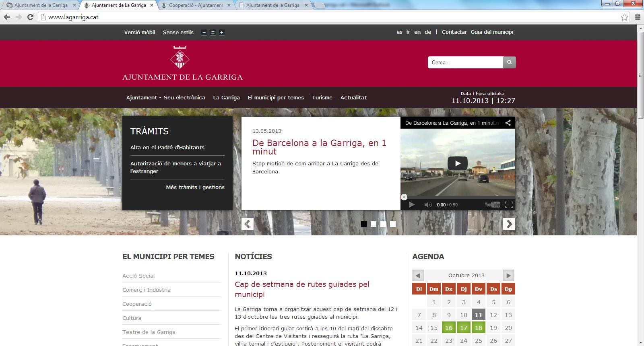Image resolution: width=644 pixels, height=346 pixels.
Task: Select the second carousel slide dot
Action: point(374,224)
